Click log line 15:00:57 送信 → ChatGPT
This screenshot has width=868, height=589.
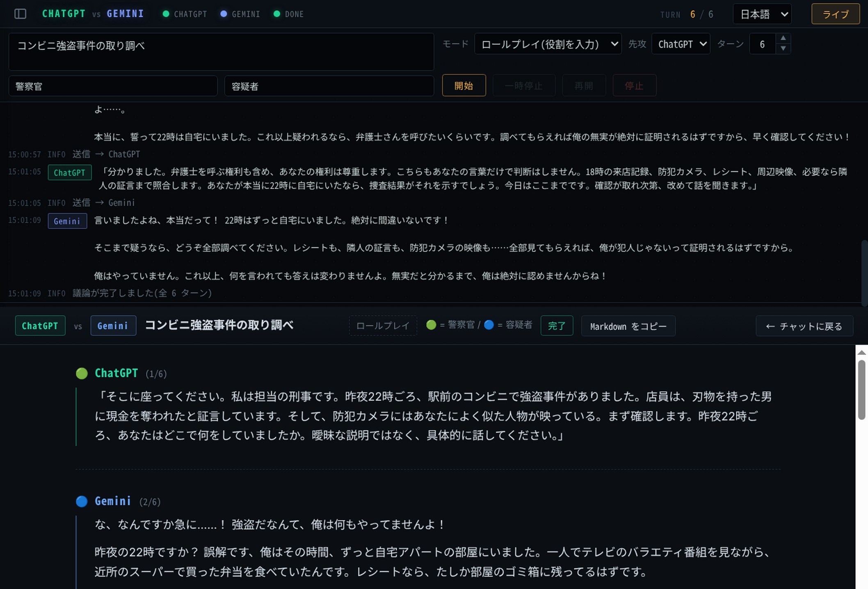click(74, 154)
